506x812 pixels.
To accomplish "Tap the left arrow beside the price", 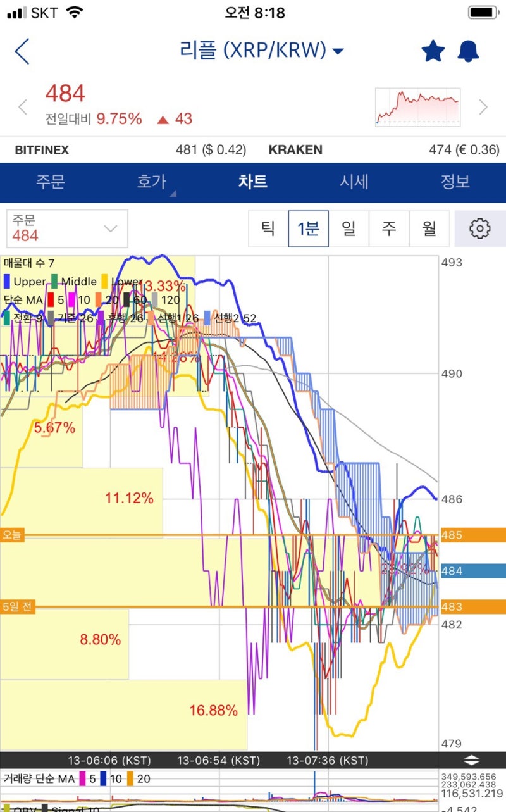I will tap(23, 107).
